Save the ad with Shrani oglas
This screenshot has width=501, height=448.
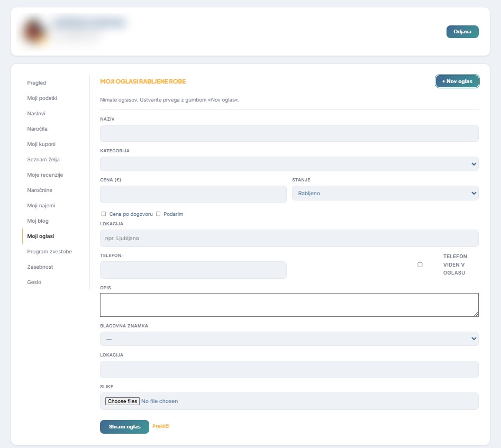click(125, 427)
